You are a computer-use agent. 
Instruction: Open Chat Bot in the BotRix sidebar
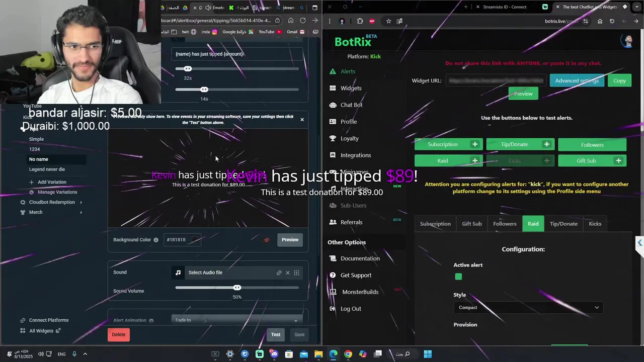351,105
